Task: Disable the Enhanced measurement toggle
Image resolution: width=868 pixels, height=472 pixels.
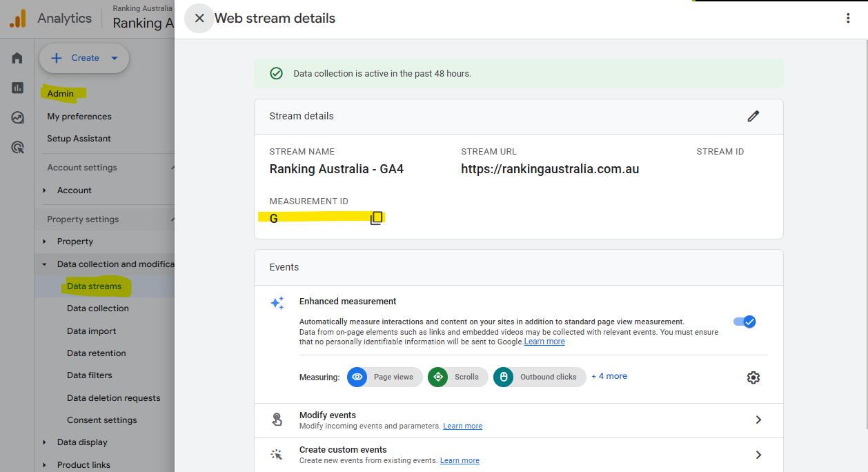Action: click(x=744, y=322)
